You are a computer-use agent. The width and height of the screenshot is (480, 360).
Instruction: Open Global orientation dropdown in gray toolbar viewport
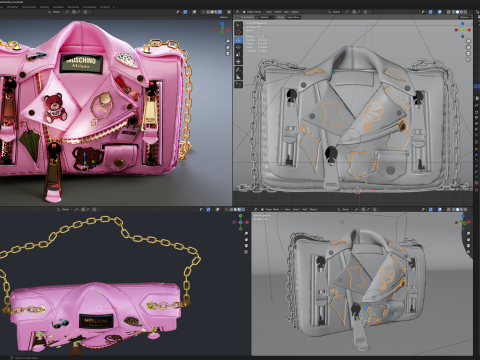click(336, 12)
